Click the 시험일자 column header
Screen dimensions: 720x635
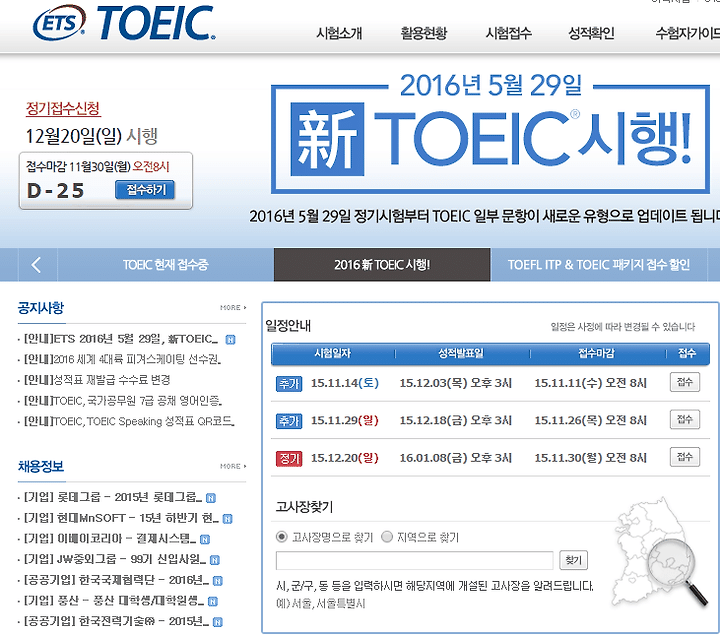(332, 353)
